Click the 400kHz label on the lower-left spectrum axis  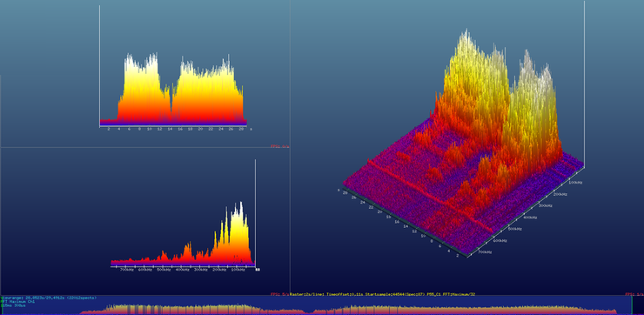pos(182,270)
